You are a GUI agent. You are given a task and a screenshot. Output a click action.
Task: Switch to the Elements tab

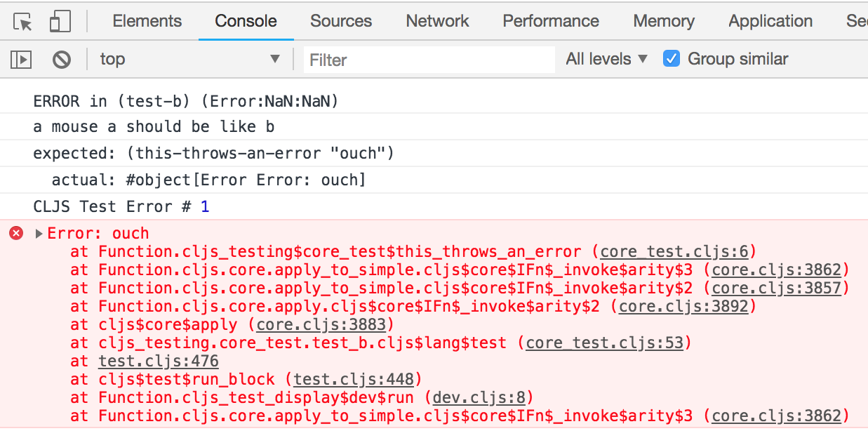147,21
